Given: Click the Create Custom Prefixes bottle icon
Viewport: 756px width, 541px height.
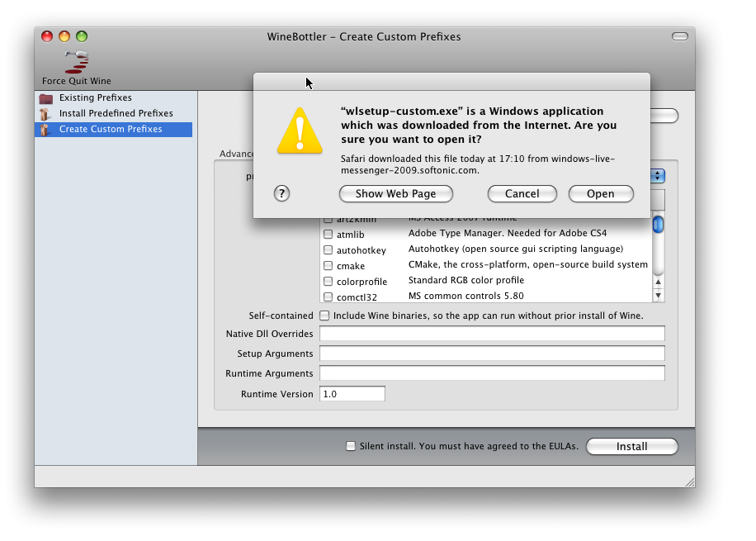Looking at the screenshot, I should [x=45, y=130].
